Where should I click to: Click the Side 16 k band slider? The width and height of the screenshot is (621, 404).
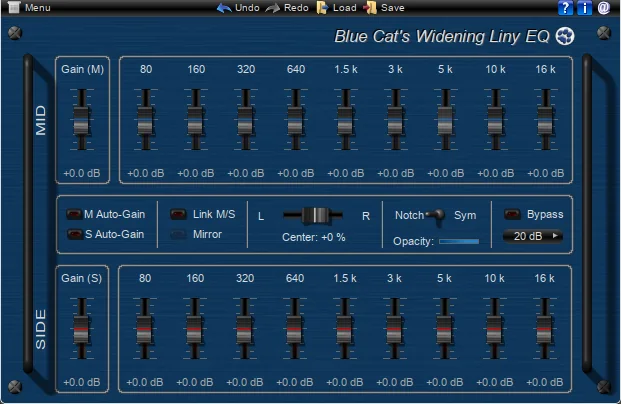pos(545,329)
